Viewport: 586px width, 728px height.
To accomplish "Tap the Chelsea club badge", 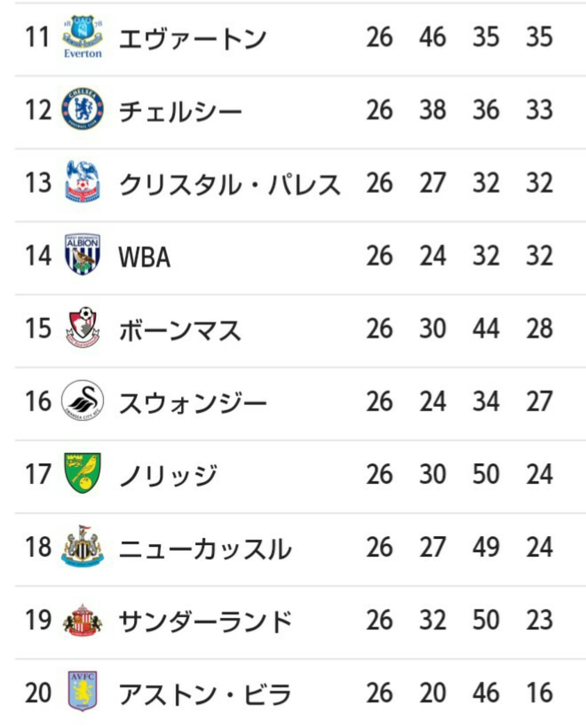I will click(83, 109).
